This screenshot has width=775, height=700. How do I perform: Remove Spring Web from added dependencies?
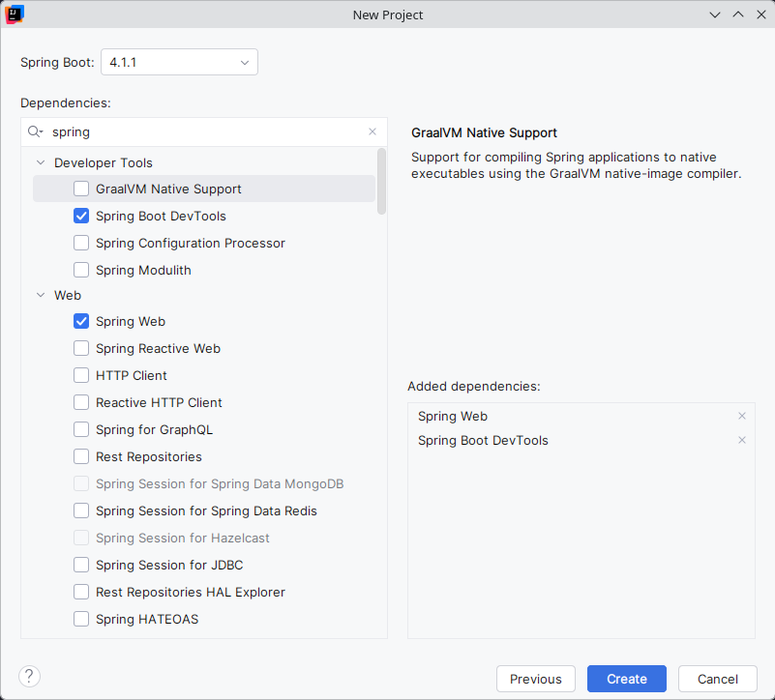(x=741, y=416)
